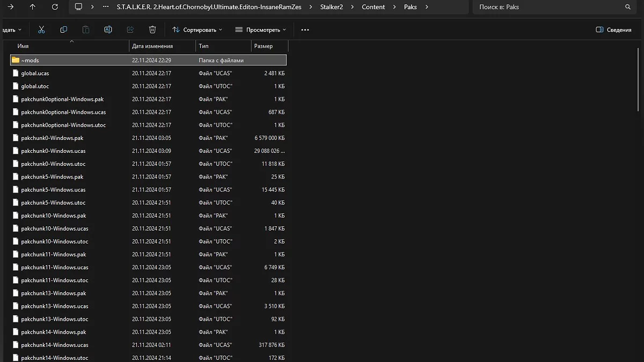644x362 pixels.
Task: Sort by the Имя column header
Action: click(23, 47)
